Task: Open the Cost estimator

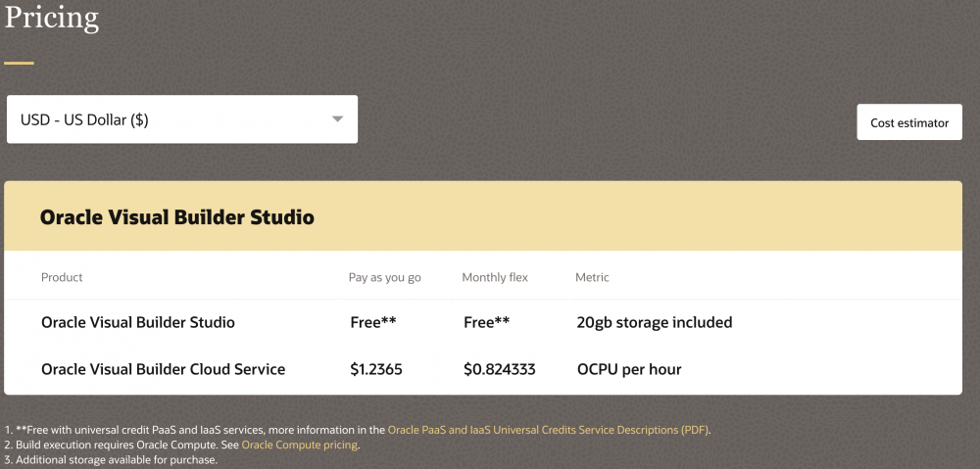Action: pos(909,122)
